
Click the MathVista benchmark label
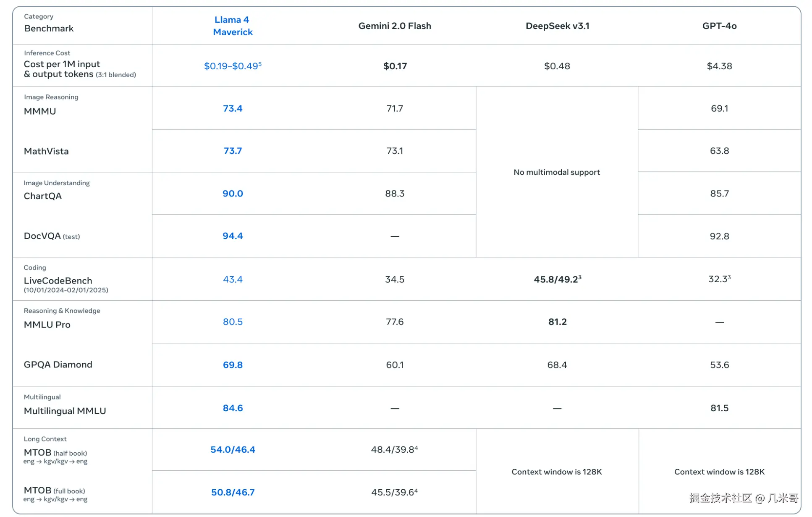coord(46,151)
